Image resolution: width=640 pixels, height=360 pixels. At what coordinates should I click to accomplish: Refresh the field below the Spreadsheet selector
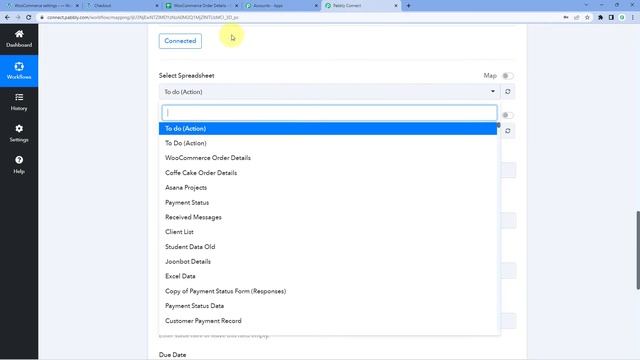pos(508,131)
